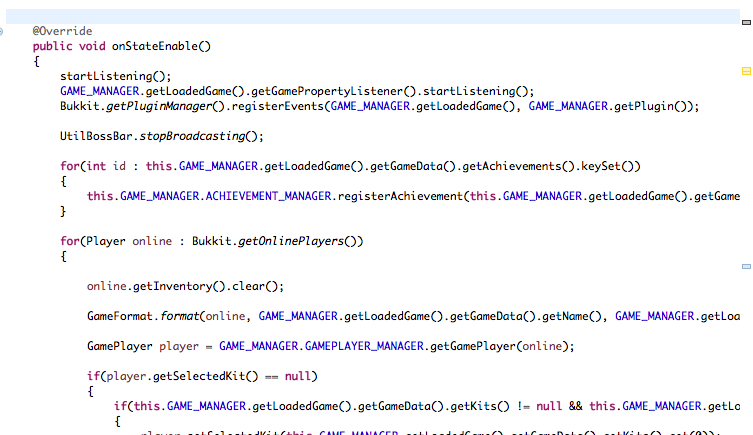Click the @Override annotation
The height and width of the screenshot is (435, 753).
[62, 31]
